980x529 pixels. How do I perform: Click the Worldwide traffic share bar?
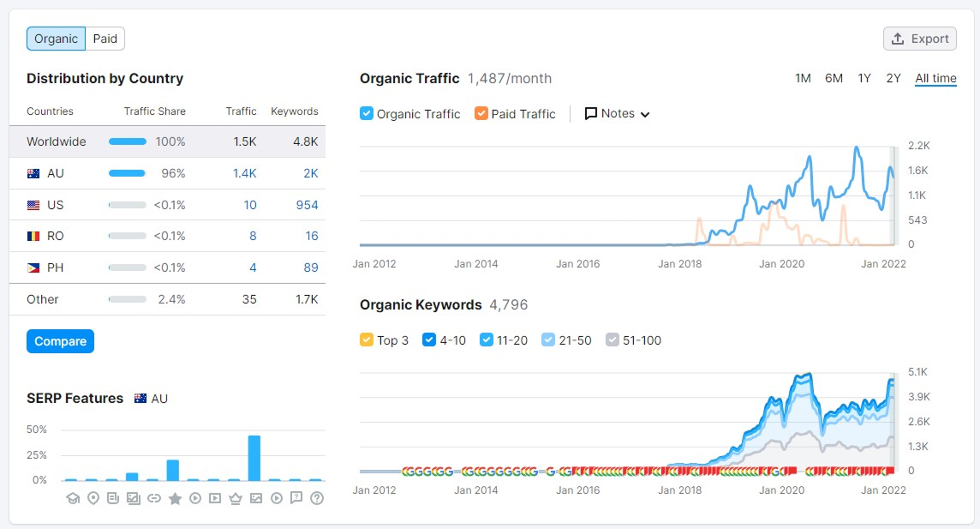tap(127, 141)
